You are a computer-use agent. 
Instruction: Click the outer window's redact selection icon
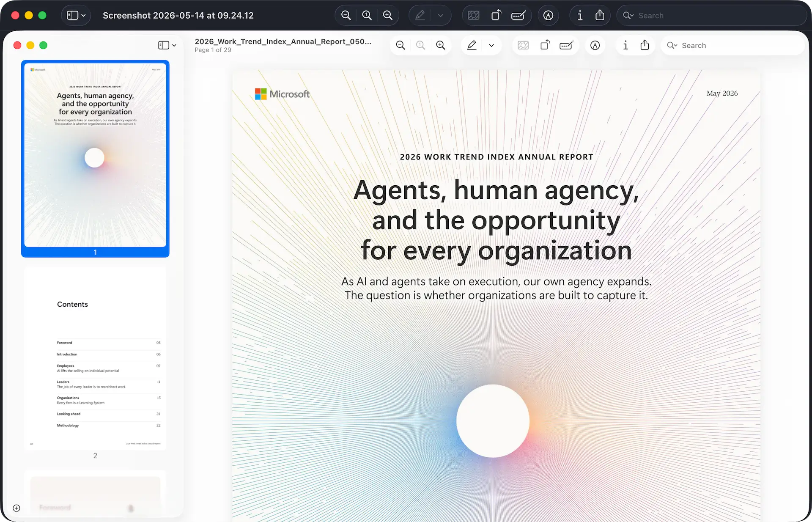(474, 16)
